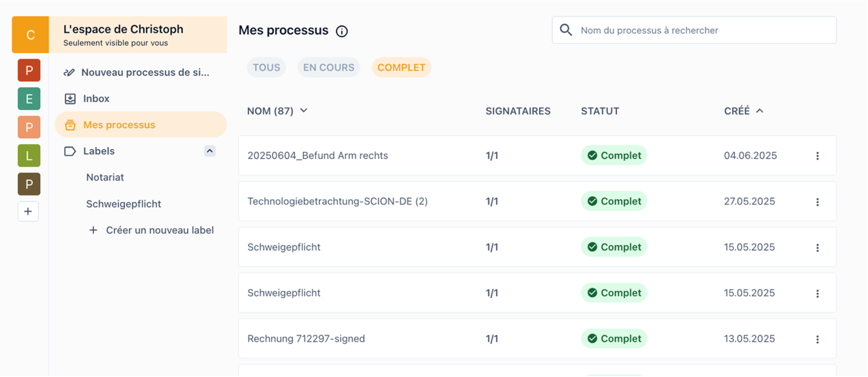This screenshot has width=868, height=377.
Task: Open Inbox in the sidebar
Action: click(96, 99)
